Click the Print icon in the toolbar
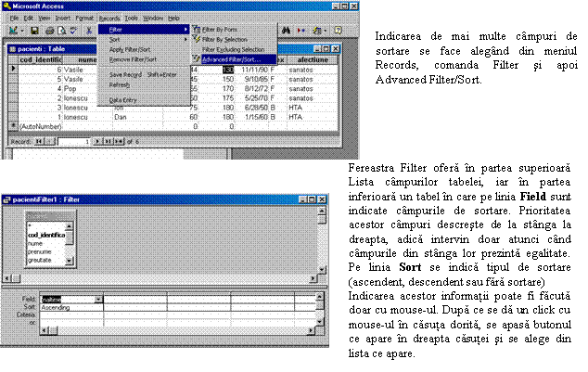This screenshot has height=372, width=588. [x=48, y=31]
